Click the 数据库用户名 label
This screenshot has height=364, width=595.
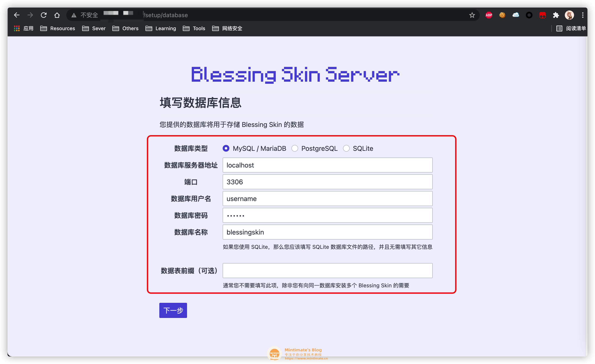coord(191,199)
